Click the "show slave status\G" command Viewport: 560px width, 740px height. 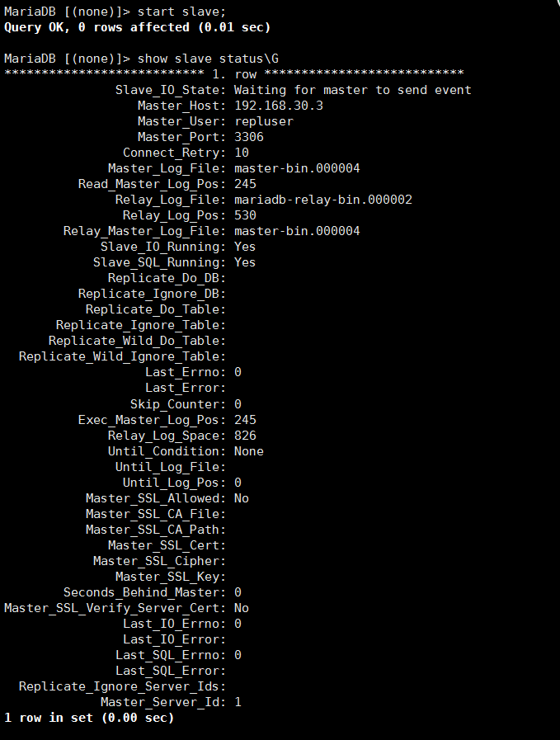[x=208, y=59]
